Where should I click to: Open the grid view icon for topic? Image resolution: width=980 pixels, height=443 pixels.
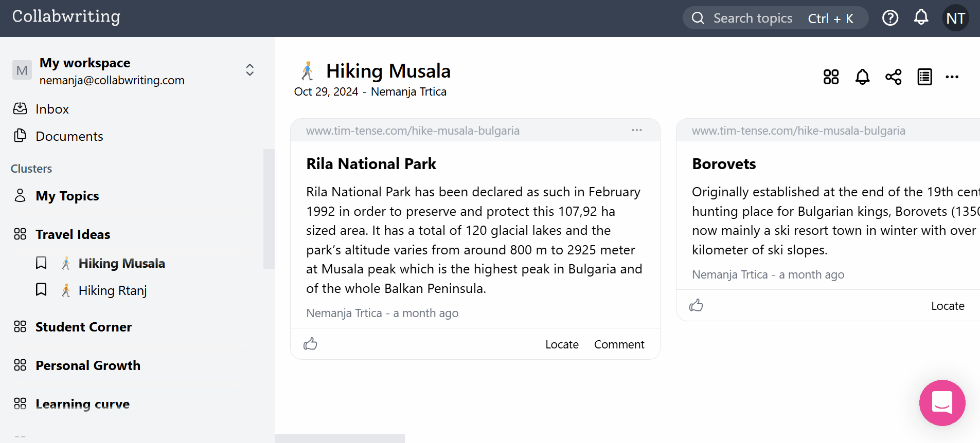831,77
